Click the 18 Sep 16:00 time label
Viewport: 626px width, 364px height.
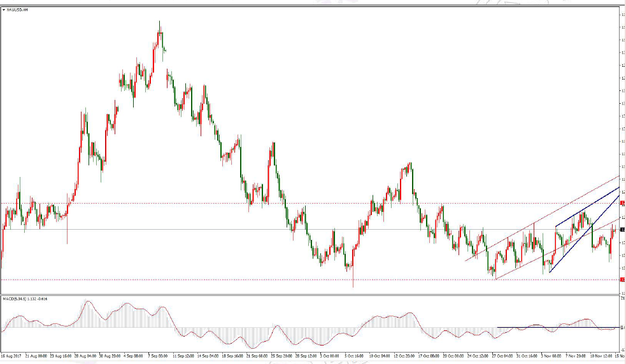(x=232, y=356)
